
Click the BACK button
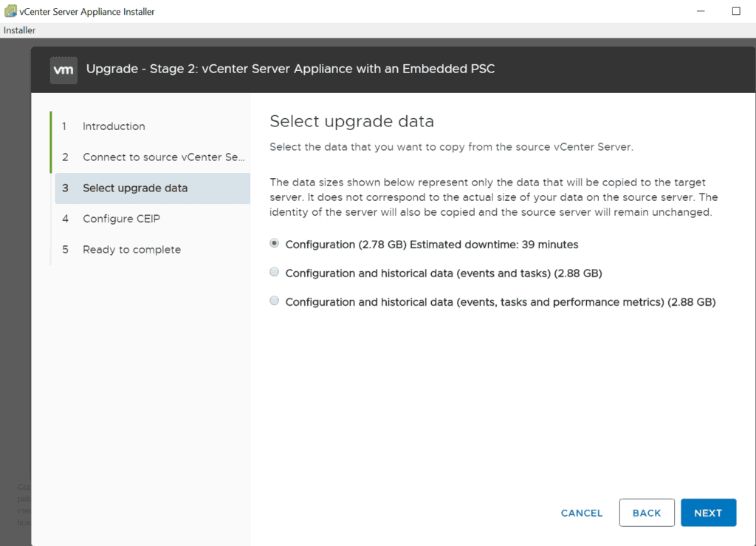[x=647, y=513]
